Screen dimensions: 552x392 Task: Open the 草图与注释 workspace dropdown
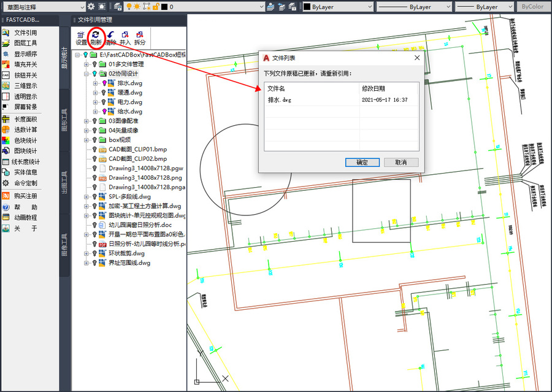pos(43,7)
